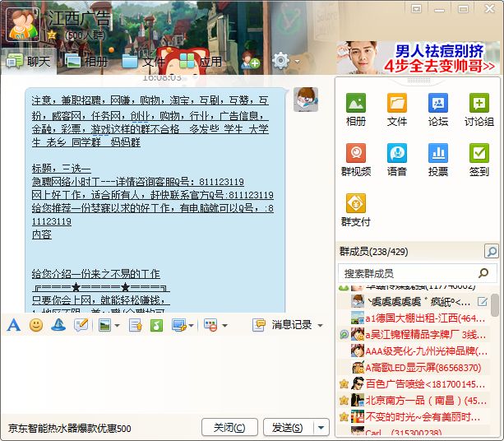Open font settings with the A icon

[13, 325]
